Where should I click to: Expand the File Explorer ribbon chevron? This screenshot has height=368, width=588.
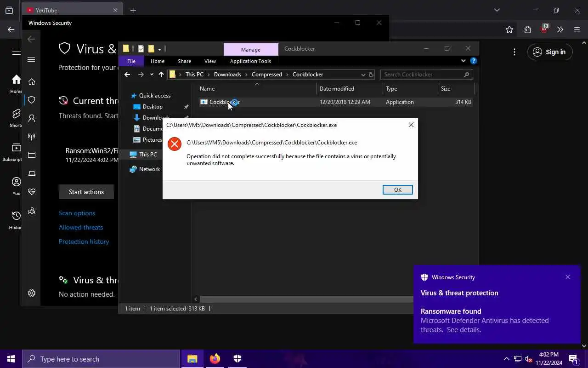pyautogui.click(x=464, y=61)
